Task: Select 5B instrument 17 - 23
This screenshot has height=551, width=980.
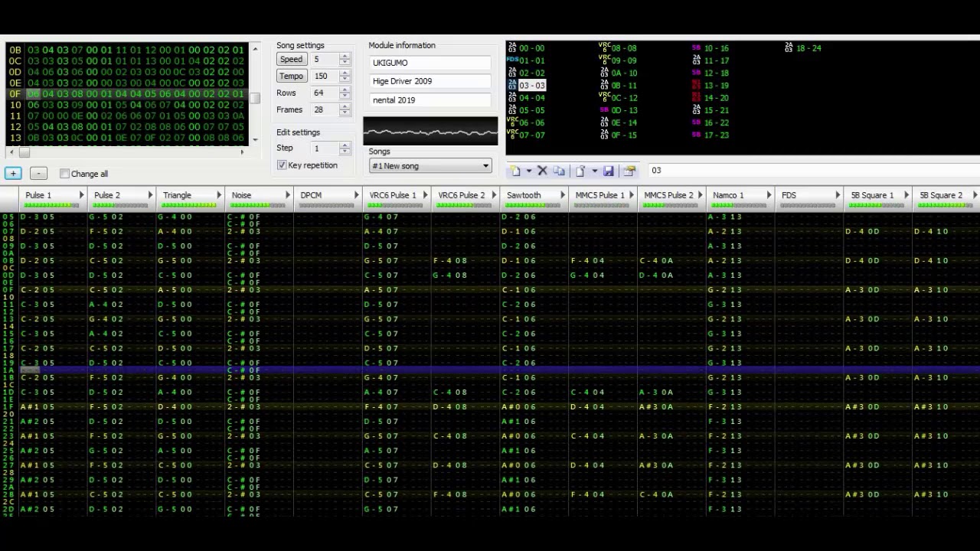Action: point(710,135)
